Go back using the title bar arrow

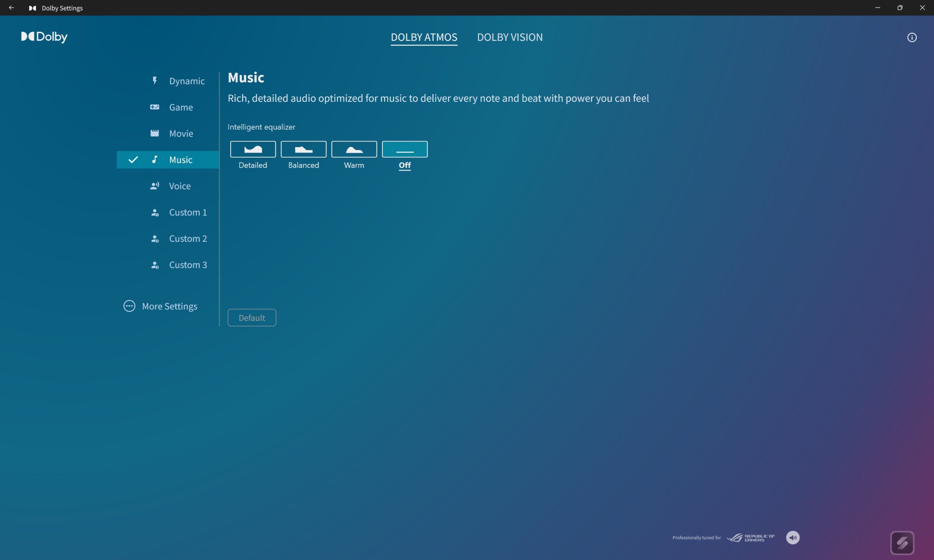[x=11, y=8]
